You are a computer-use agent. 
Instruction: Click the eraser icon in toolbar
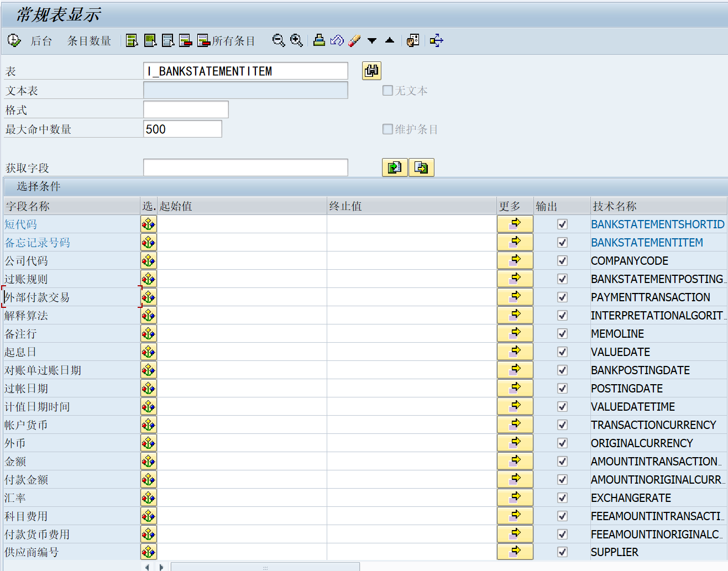[354, 40]
